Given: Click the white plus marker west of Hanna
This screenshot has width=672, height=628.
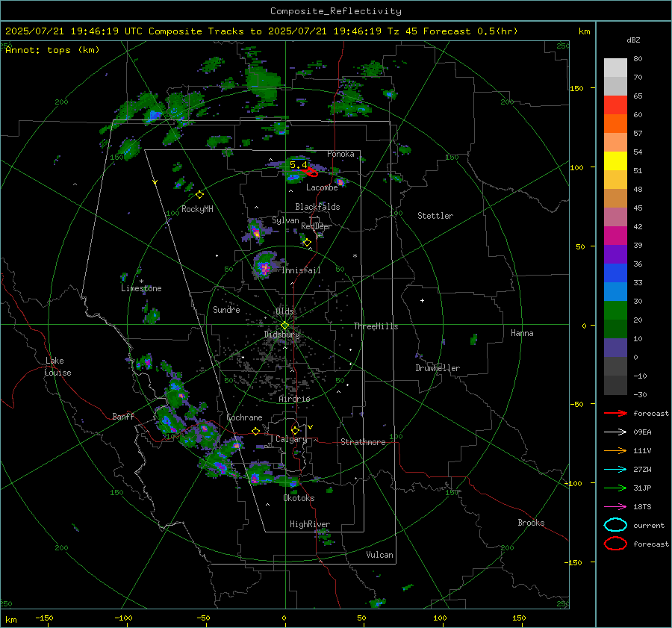Looking at the screenshot, I should click(x=422, y=300).
